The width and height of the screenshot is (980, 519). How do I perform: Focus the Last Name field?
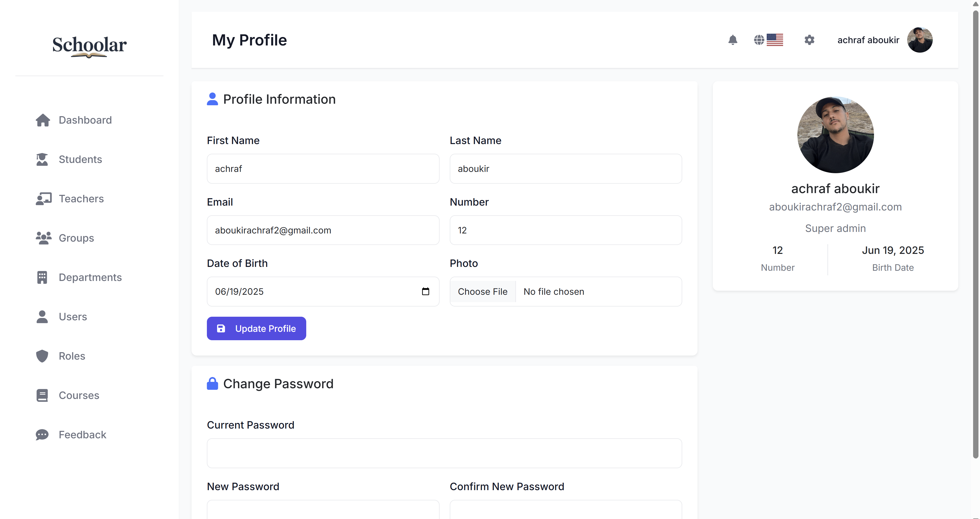(x=566, y=169)
